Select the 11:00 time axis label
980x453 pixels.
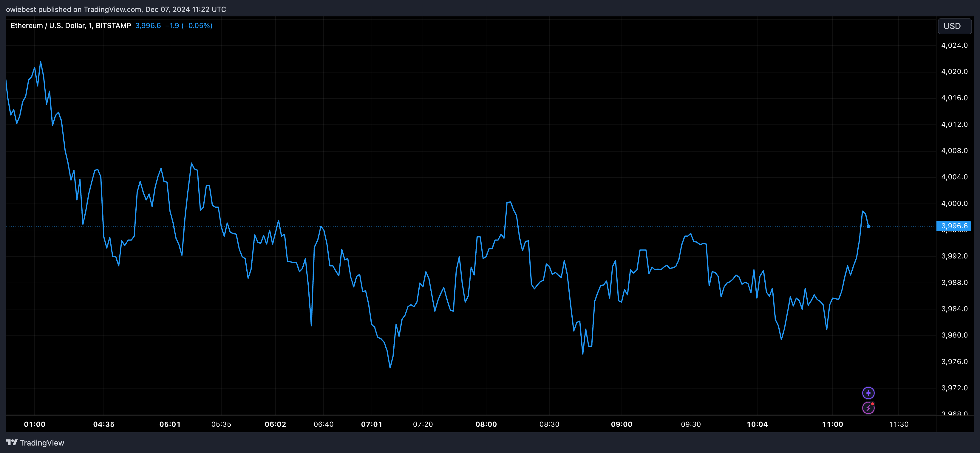coord(832,424)
